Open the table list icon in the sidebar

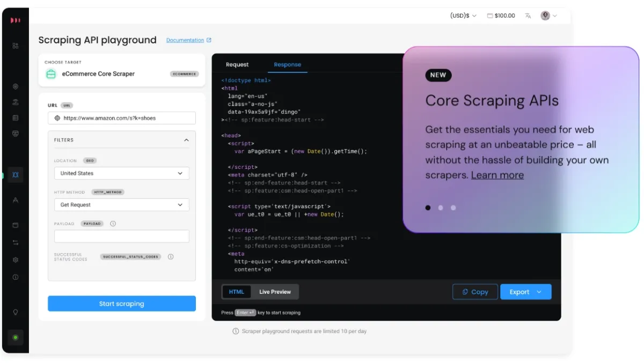tap(16, 118)
